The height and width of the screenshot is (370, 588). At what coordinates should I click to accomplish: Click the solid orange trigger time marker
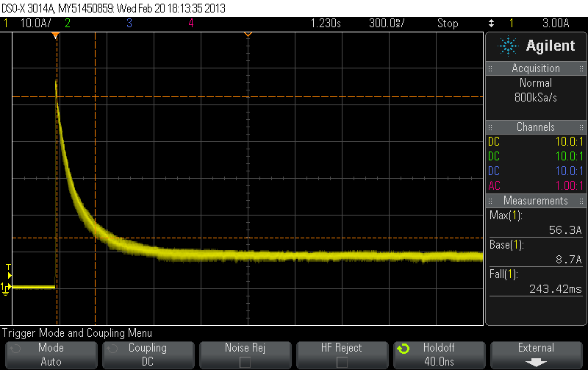click(x=56, y=35)
